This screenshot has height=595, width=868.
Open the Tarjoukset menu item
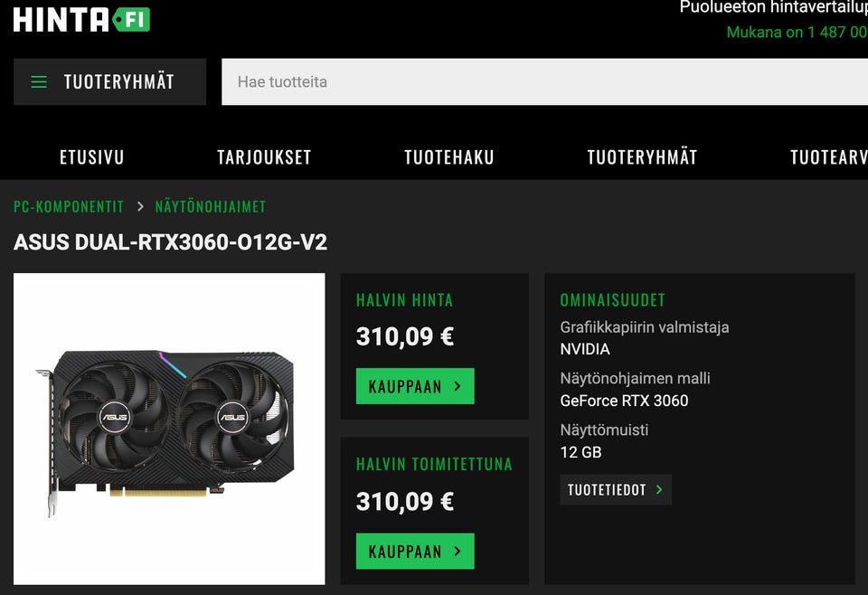pyautogui.click(x=264, y=157)
